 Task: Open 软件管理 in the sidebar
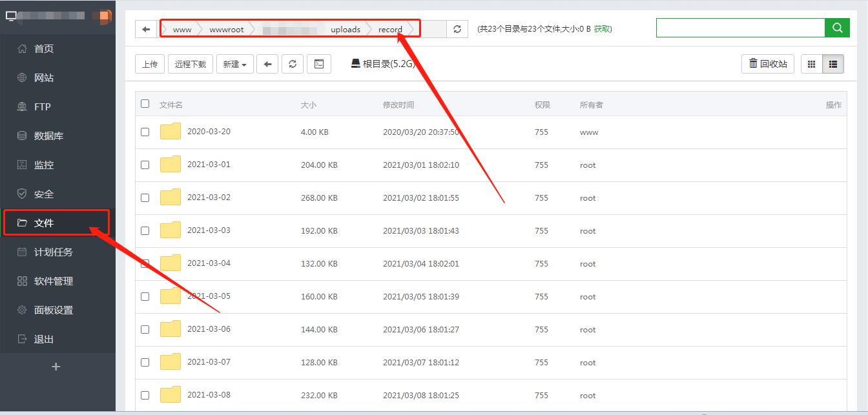(x=57, y=281)
